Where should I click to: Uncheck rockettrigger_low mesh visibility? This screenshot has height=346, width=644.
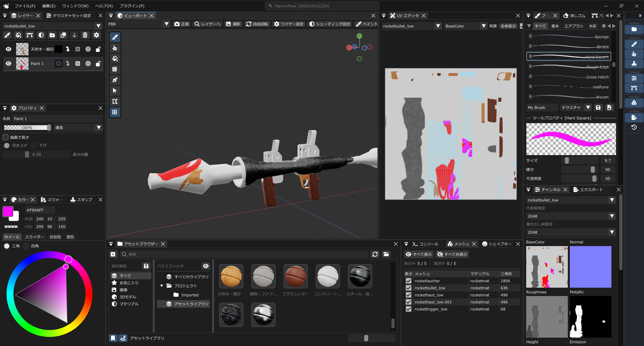coord(408,309)
